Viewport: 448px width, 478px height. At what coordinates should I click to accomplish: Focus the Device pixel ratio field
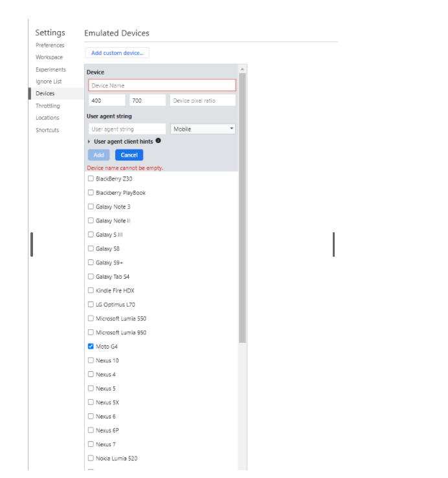point(203,100)
